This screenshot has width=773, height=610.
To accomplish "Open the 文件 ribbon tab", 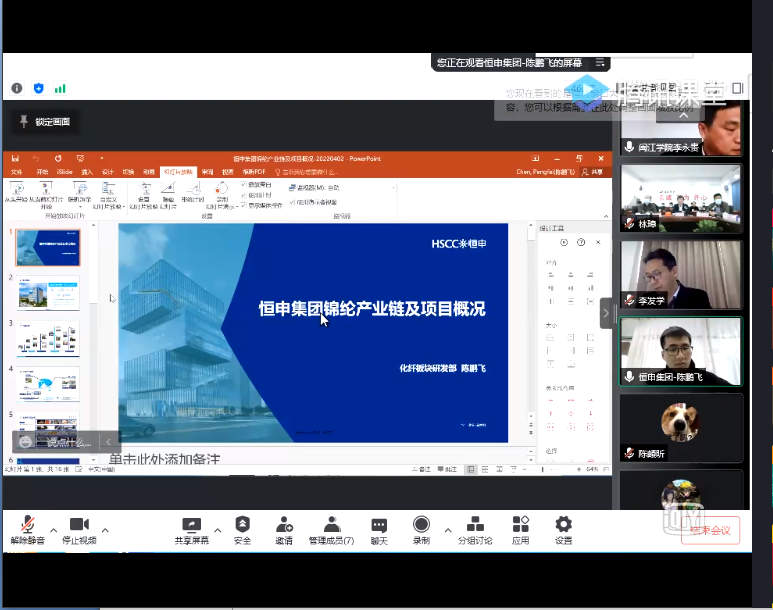I will [17, 172].
